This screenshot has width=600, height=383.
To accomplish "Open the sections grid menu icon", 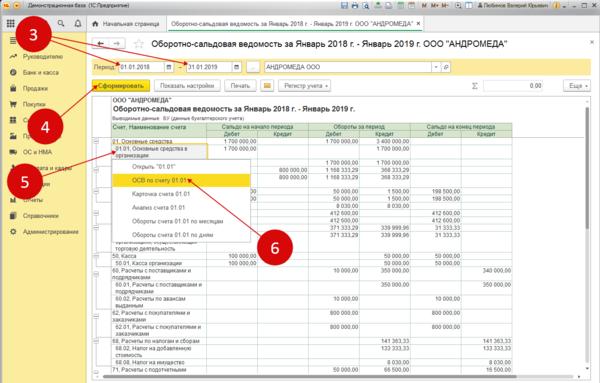I will pyautogui.click(x=11, y=23).
